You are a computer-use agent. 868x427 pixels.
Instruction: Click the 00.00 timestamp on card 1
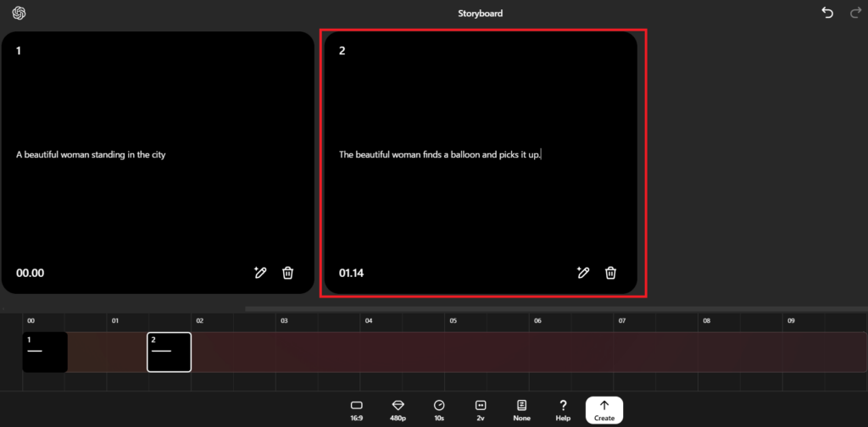30,273
